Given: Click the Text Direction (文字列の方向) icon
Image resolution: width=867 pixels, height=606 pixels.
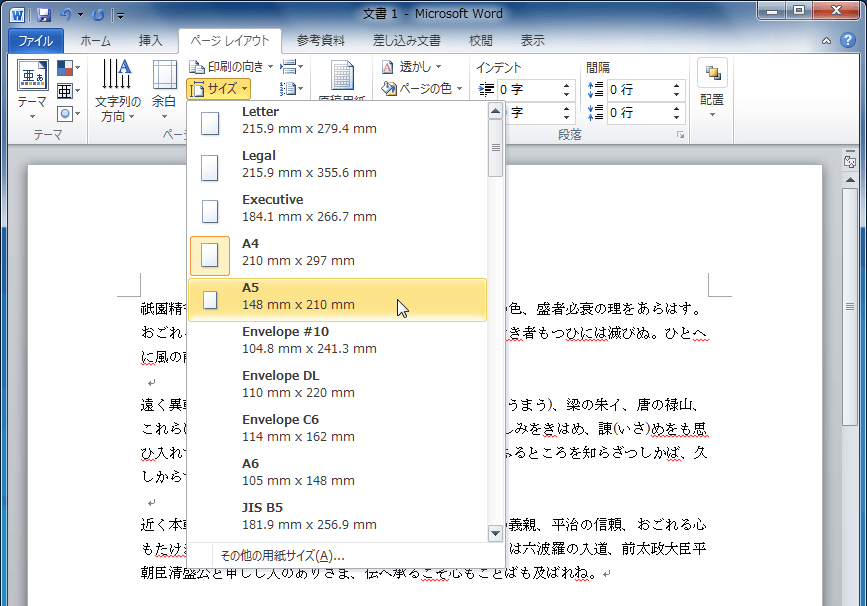Looking at the screenshot, I should coord(117,75).
